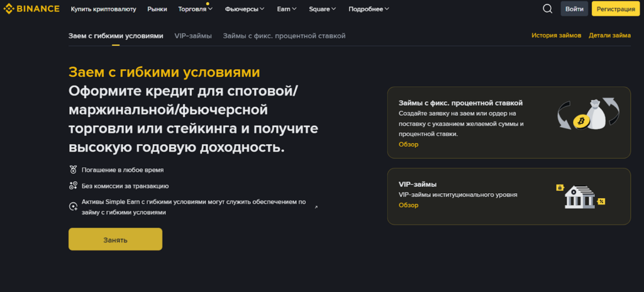The height and width of the screenshot is (292, 644).
Task: Click the Simple Earn assets icon
Action: pyautogui.click(x=73, y=206)
